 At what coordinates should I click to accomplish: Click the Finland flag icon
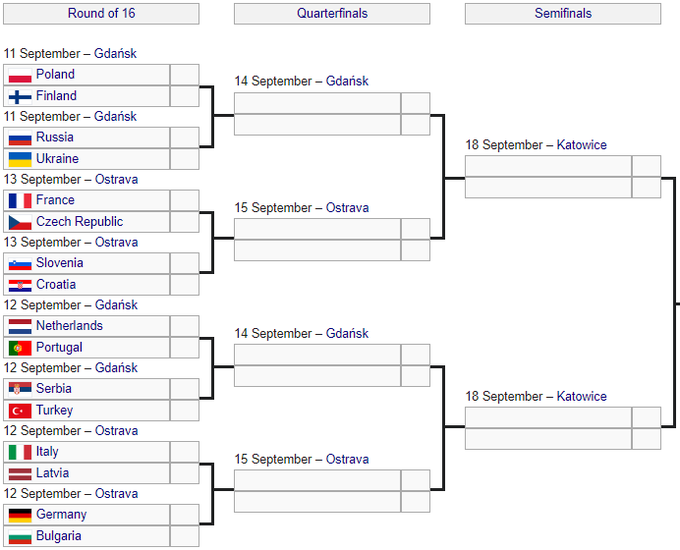(x=19, y=97)
